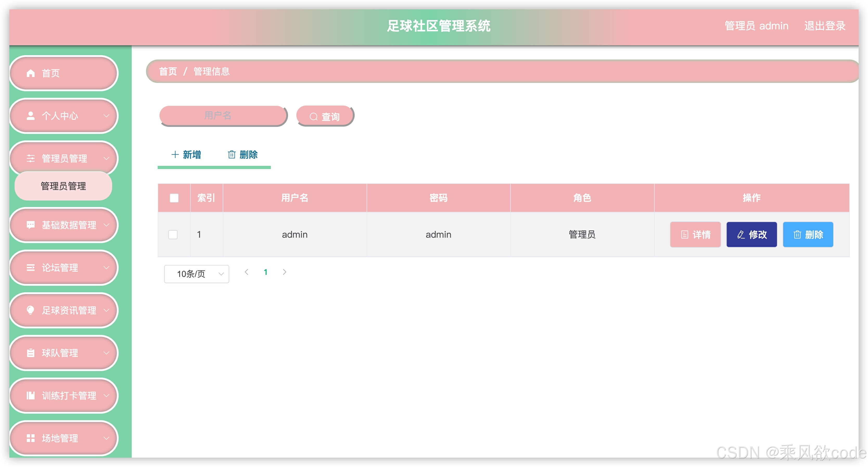Open the 10条/页 page size dropdown
The height and width of the screenshot is (467, 868).
click(x=196, y=274)
